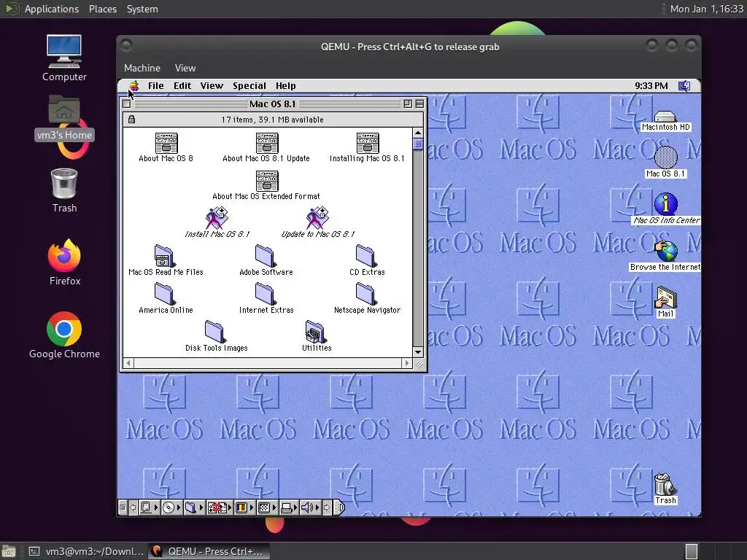Screen dimensions: 747x560
Task: Click the Mac OS menu bar clock
Action: pyautogui.click(x=651, y=86)
